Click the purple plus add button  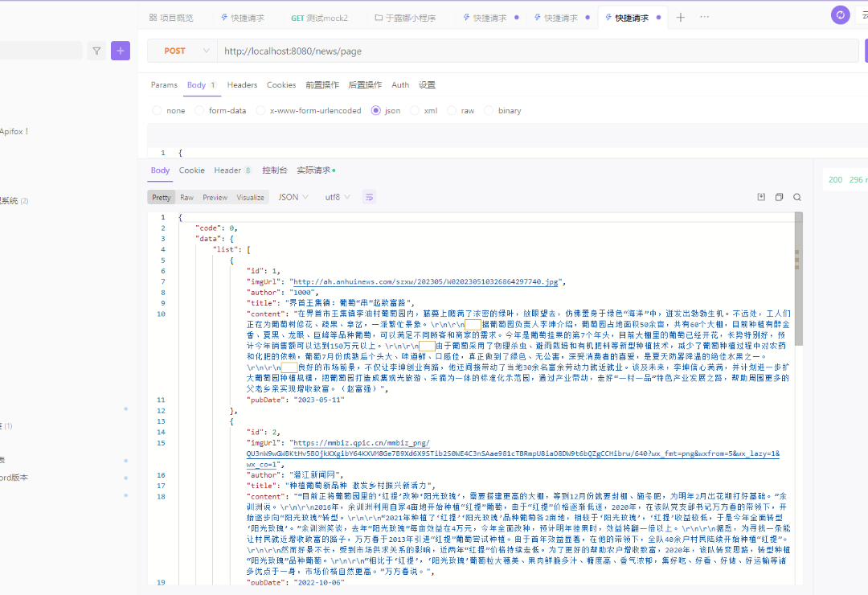(121, 51)
